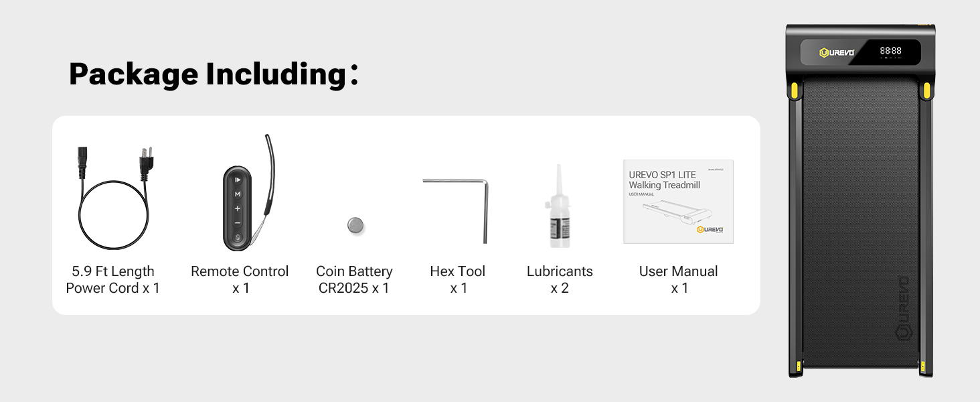This screenshot has width=980, height=402.
Task: Click the play/pause button on the remote
Action: pyautogui.click(x=237, y=180)
